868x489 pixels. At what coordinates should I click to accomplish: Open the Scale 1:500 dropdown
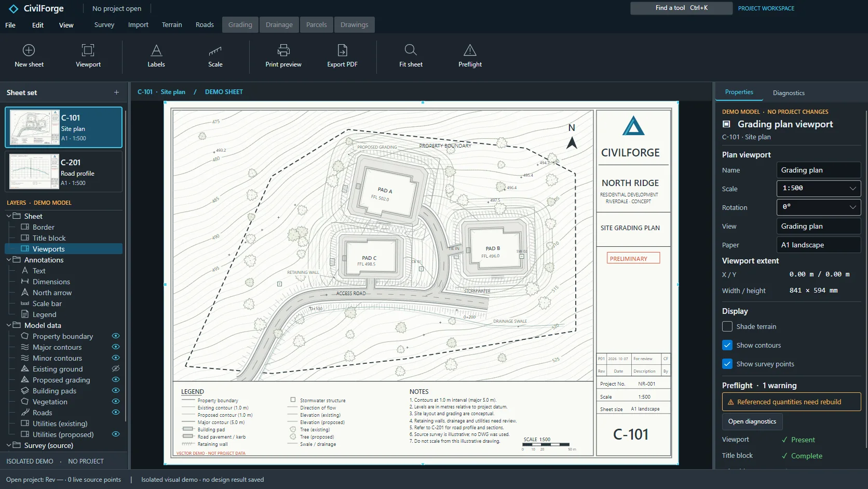pos(819,189)
